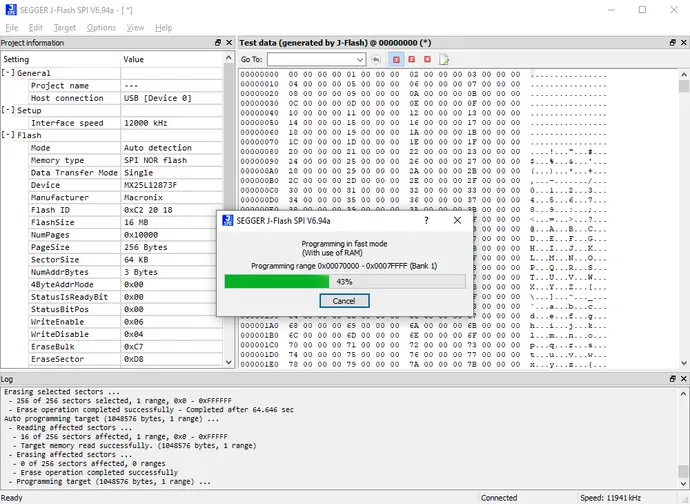690x504 pixels.
Task: Switch hex view to 4-byte units
Action: click(x=427, y=60)
